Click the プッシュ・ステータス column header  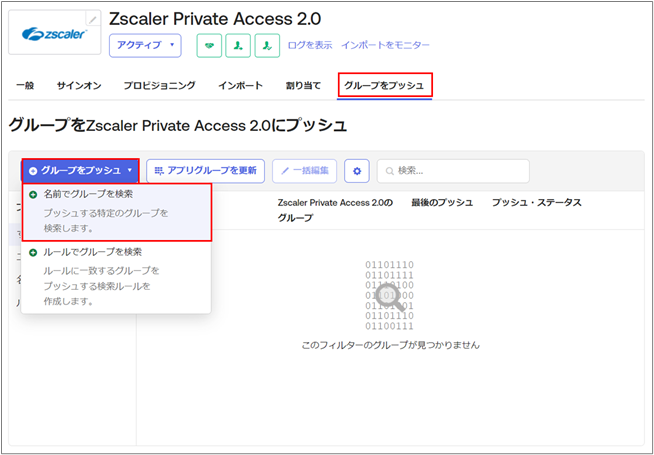537,203
